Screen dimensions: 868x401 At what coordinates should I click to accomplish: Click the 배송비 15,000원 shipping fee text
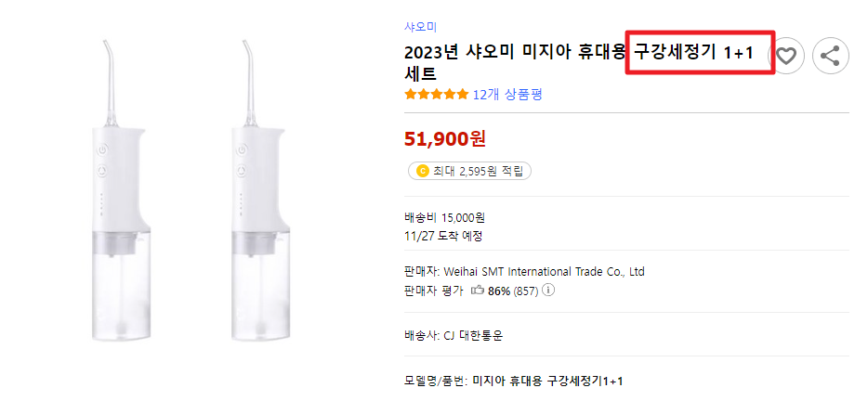[x=444, y=218]
